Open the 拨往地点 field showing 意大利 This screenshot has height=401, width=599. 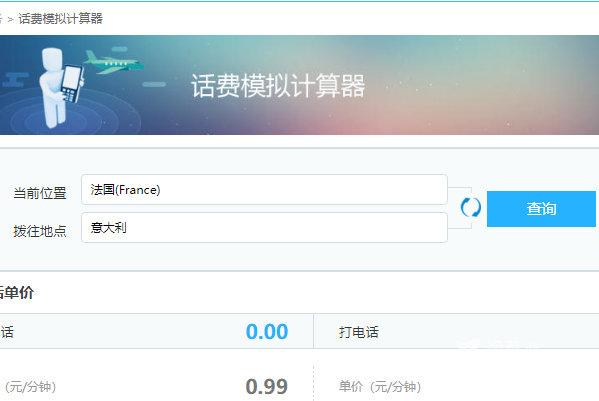[264, 228]
